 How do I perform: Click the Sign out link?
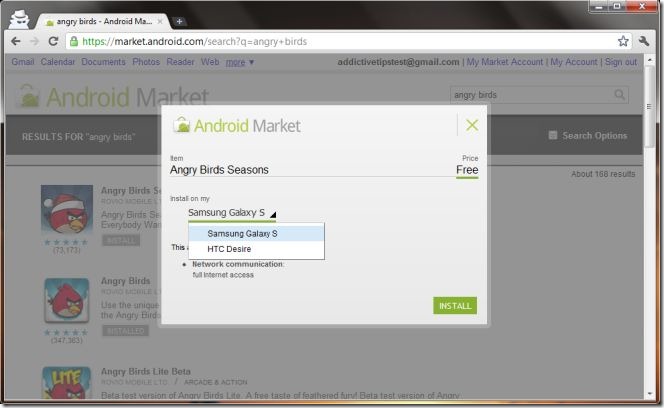pyautogui.click(x=620, y=62)
